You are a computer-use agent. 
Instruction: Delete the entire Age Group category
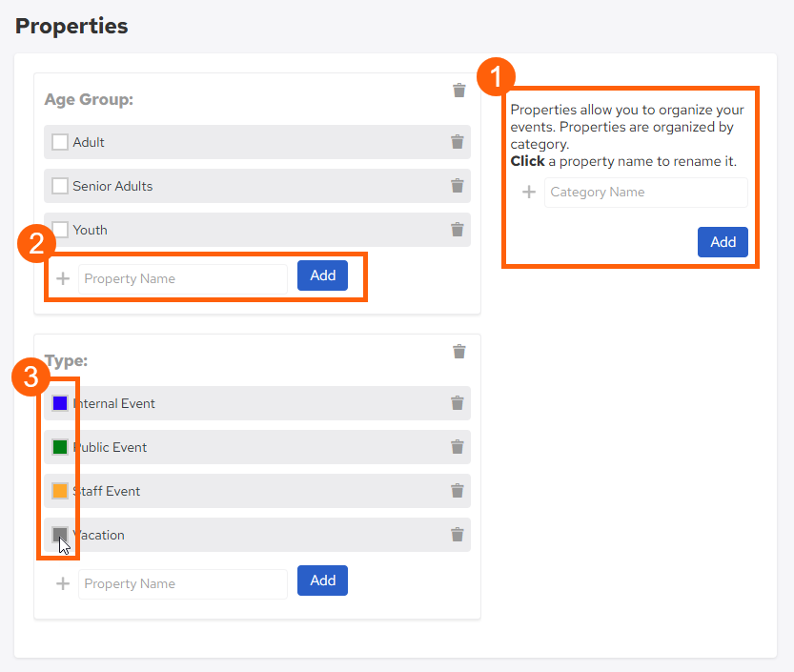click(x=458, y=90)
